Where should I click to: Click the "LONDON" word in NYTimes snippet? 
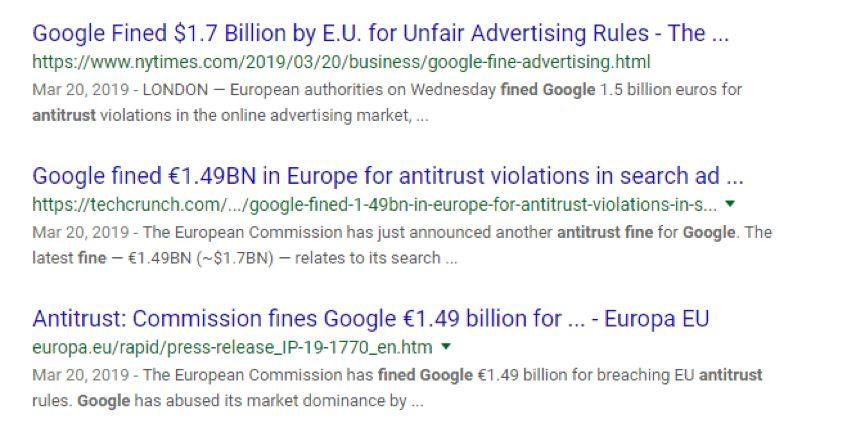pos(175,90)
